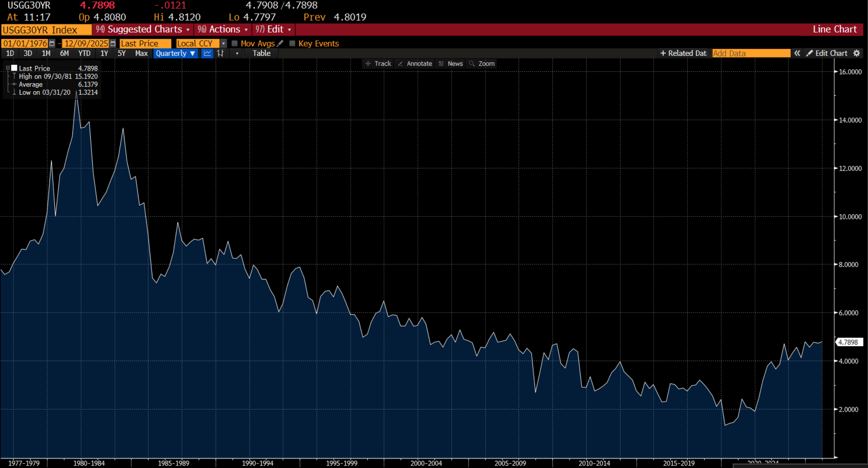Activate the Track crosshair tool
Image resolution: width=868 pixels, height=468 pixels.
pos(378,64)
